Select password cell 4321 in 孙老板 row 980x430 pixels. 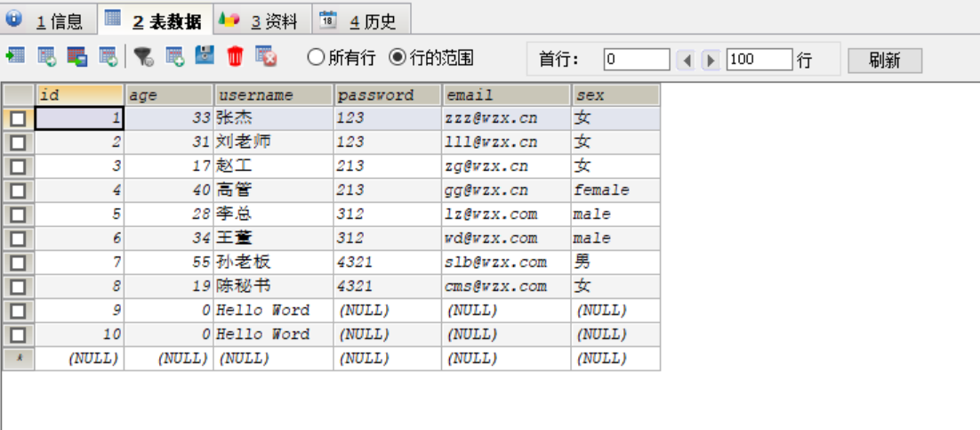coord(388,263)
